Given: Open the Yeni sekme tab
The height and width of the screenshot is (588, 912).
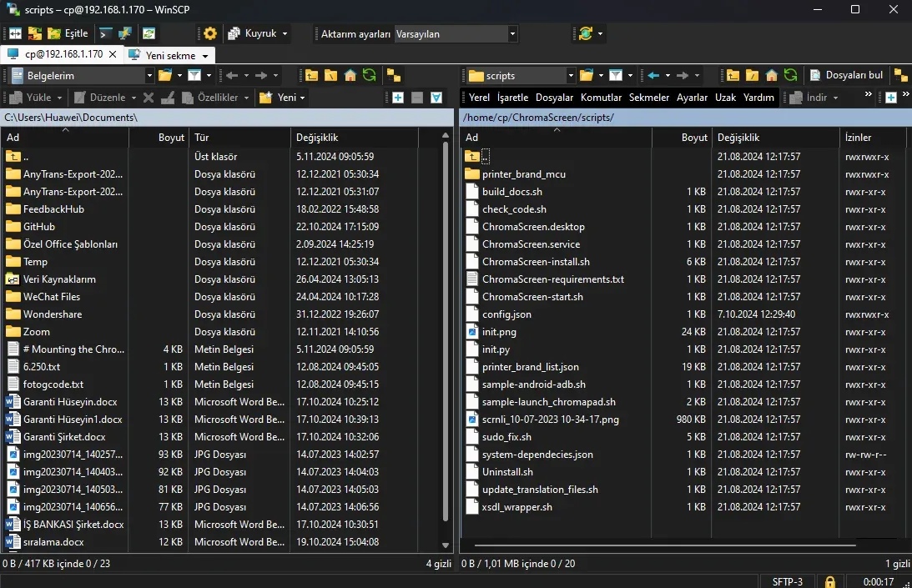Looking at the screenshot, I should point(169,55).
